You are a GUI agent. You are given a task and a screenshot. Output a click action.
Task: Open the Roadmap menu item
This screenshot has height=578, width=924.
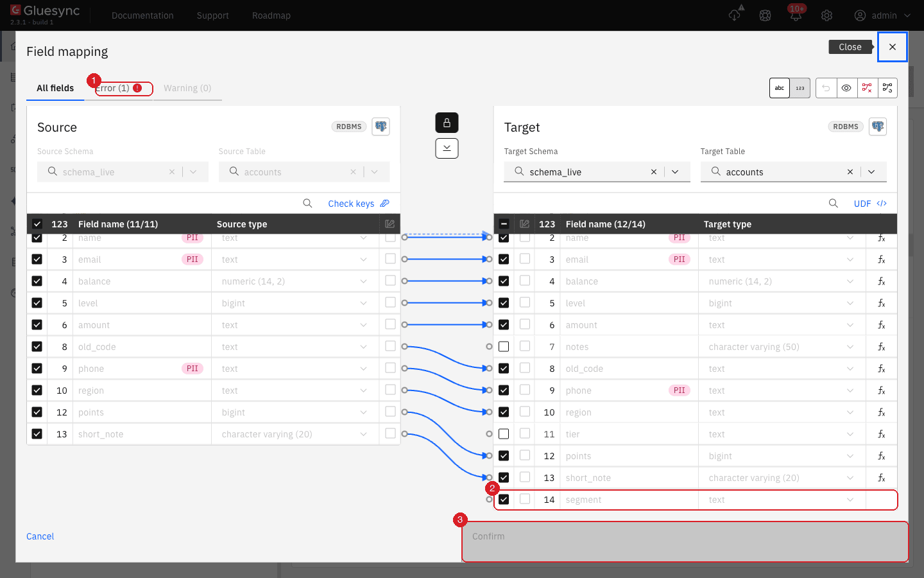coord(271,15)
